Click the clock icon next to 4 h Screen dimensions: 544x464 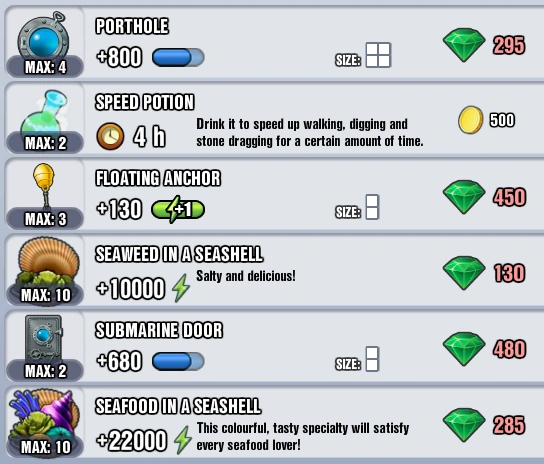coord(110,136)
